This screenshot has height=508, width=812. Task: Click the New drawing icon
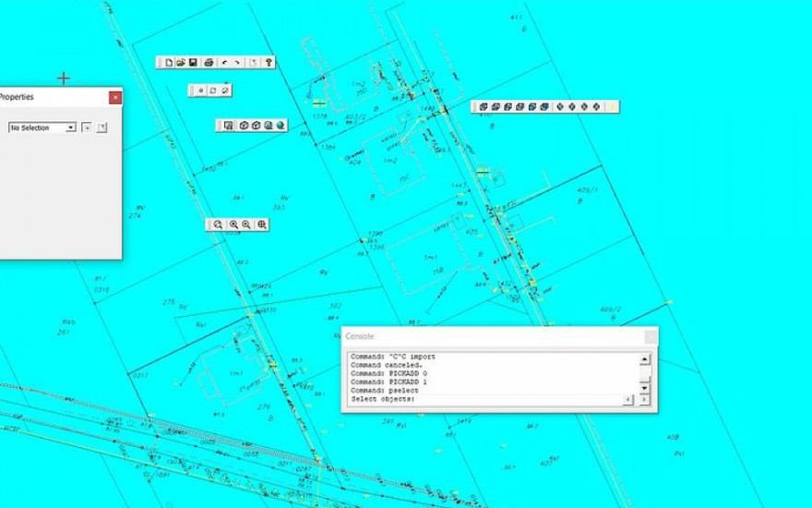click(169, 63)
